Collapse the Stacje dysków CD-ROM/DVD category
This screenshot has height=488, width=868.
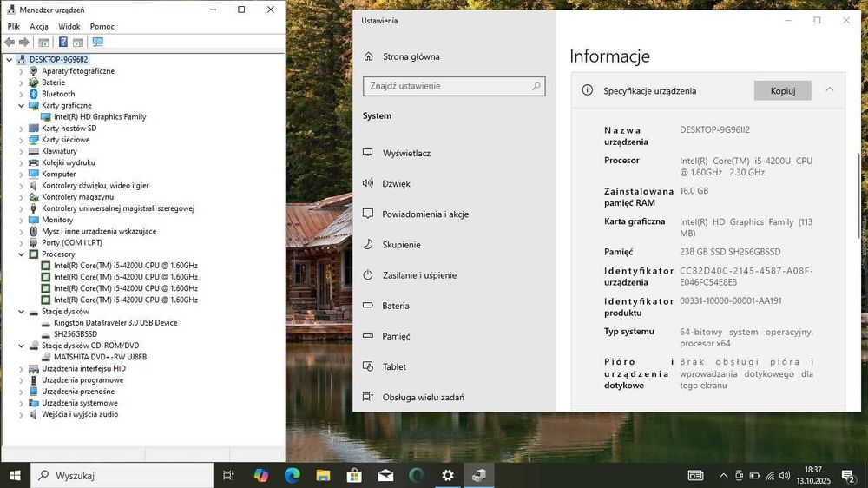point(22,346)
